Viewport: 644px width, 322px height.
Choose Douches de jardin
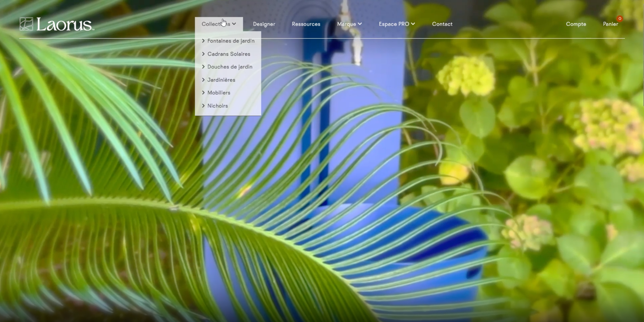[227, 67]
